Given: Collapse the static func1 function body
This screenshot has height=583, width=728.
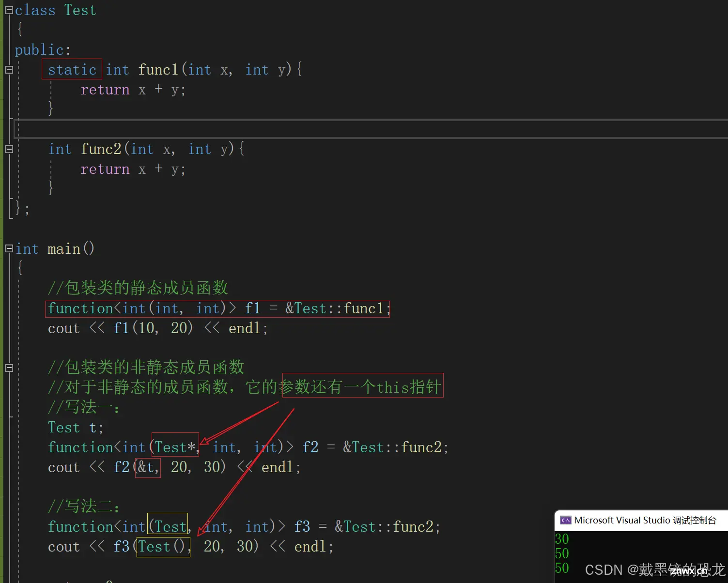Looking at the screenshot, I should coord(9,70).
